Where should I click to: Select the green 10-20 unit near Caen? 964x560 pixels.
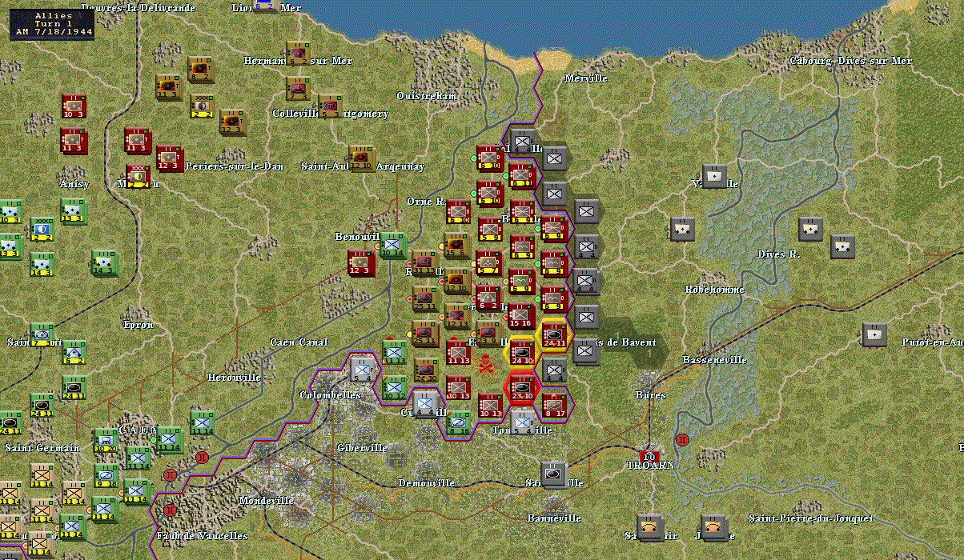point(106,440)
